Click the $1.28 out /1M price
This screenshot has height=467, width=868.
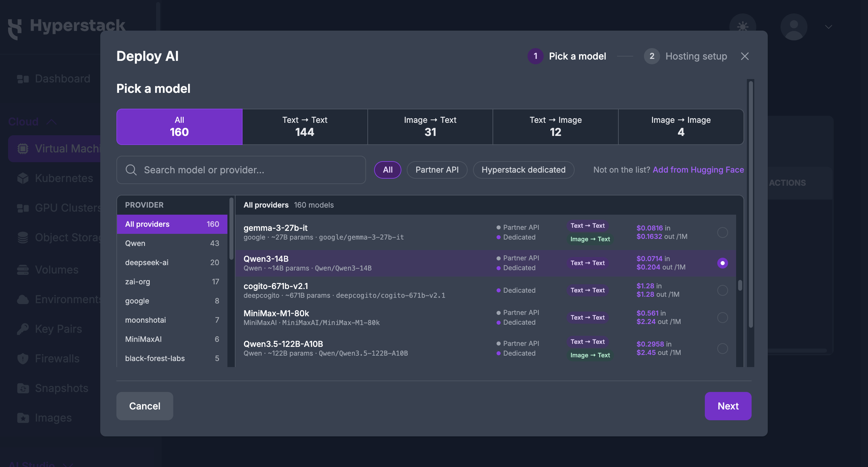point(657,295)
